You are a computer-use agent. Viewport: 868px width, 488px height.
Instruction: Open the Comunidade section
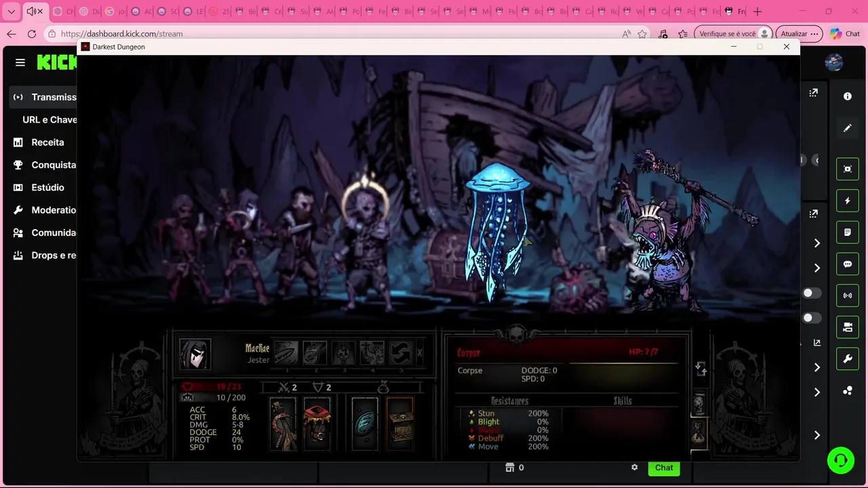pos(43,232)
